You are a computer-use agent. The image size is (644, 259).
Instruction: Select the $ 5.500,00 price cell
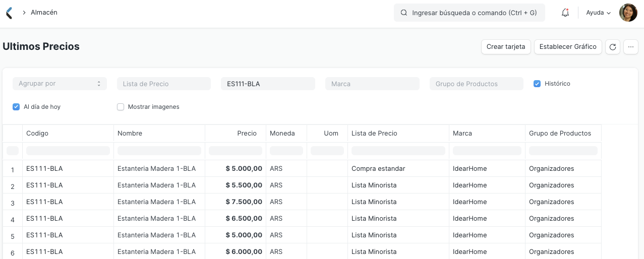[x=236, y=185]
